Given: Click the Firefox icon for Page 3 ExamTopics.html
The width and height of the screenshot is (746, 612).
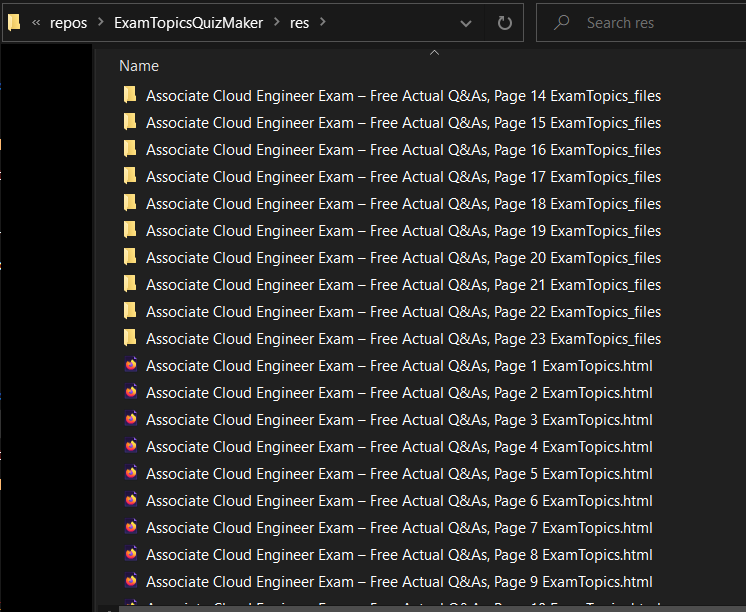Looking at the screenshot, I should [131, 418].
